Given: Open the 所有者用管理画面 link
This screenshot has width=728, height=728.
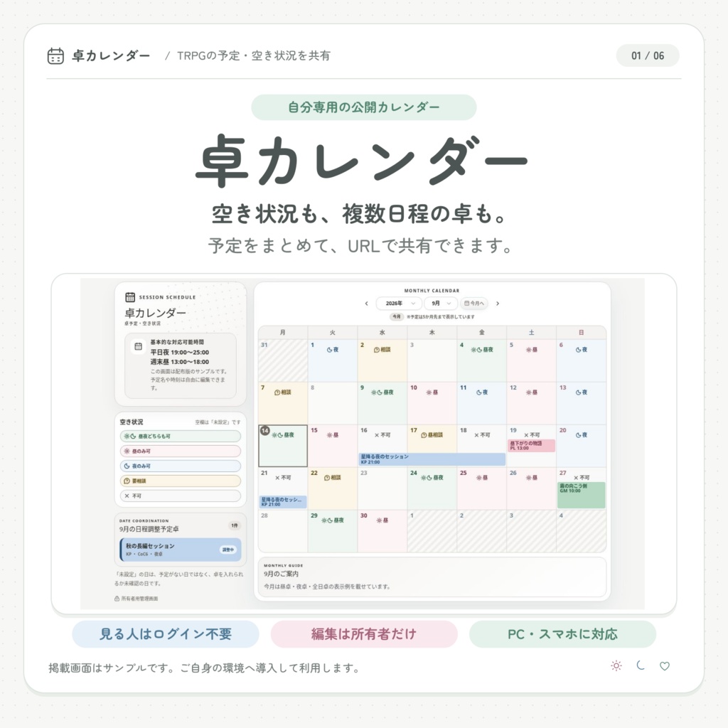Looking at the screenshot, I should coord(136,599).
